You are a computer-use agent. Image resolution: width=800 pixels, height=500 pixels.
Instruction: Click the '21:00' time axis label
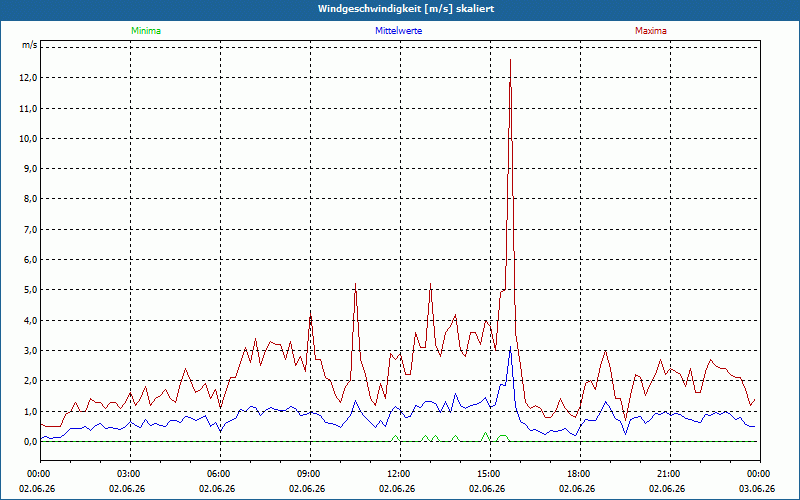coord(670,474)
